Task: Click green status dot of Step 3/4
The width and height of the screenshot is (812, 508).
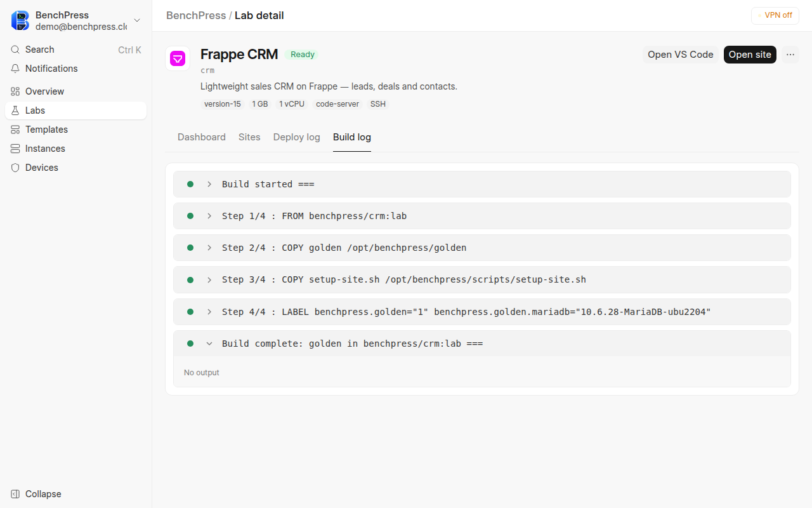Action: click(x=190, y=279)
